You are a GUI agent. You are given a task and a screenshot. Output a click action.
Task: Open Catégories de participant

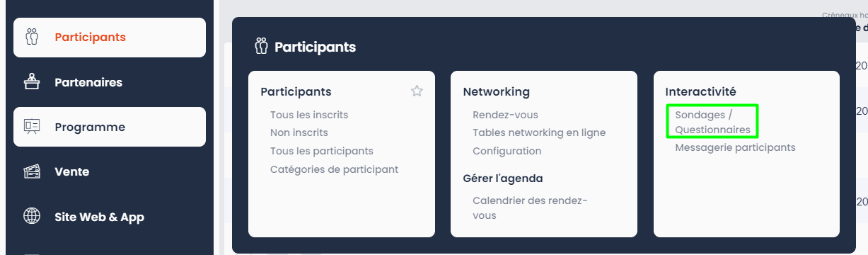click(334, 169)
